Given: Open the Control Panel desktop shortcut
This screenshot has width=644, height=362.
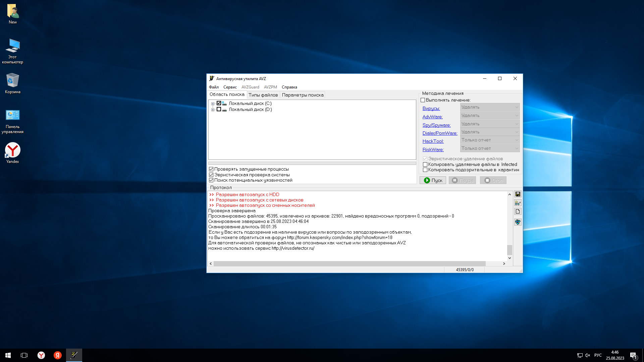Looking at the screenshot, I should pyautogui.click(x=12, y=121).
